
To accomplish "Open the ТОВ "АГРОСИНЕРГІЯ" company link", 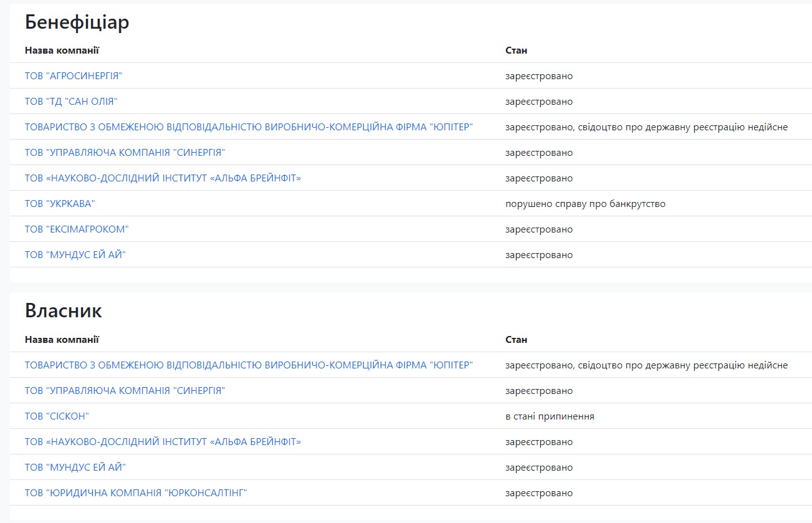I will point(74,76).
